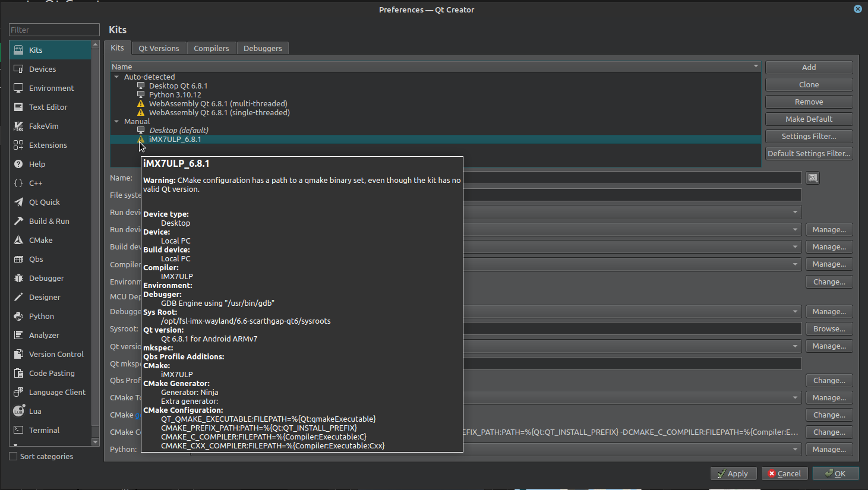Select the Desktop Qt 6.8.1 kit
The width and height of the screenshot is (868, 490).
click(178, 86)
